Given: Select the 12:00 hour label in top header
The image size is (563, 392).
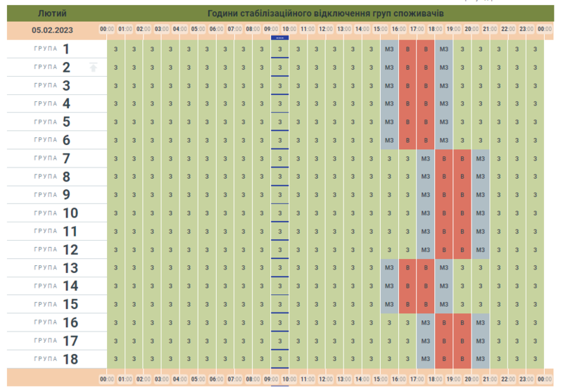Looking at the screenshot, I should coord(325,30).
